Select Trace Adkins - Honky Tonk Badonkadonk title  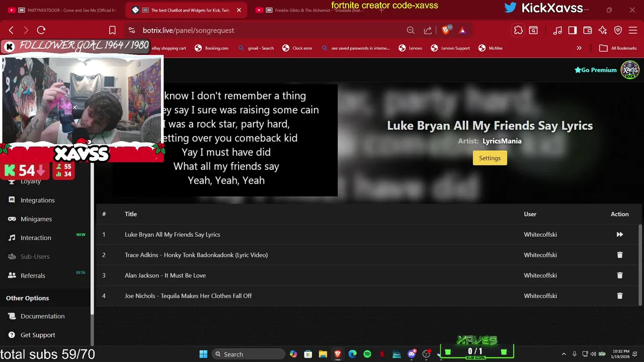pyautogui.click(x=196, y=255)
